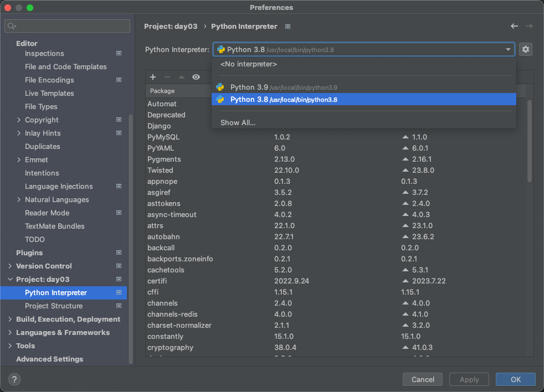Viewport: 544px width, 392px height.
Task: Click the help question mark button
Action: coord(14,379)
